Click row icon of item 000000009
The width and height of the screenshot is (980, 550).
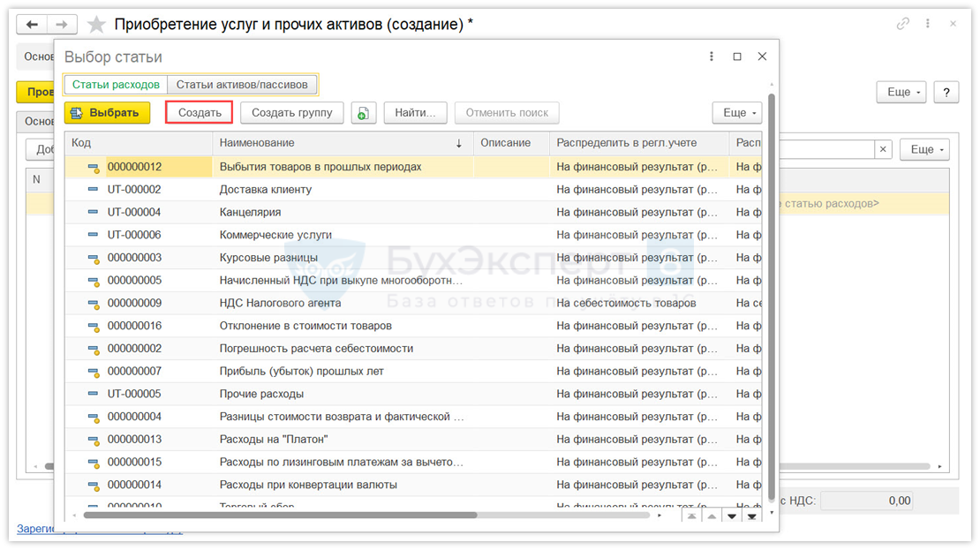coord(93,304)
